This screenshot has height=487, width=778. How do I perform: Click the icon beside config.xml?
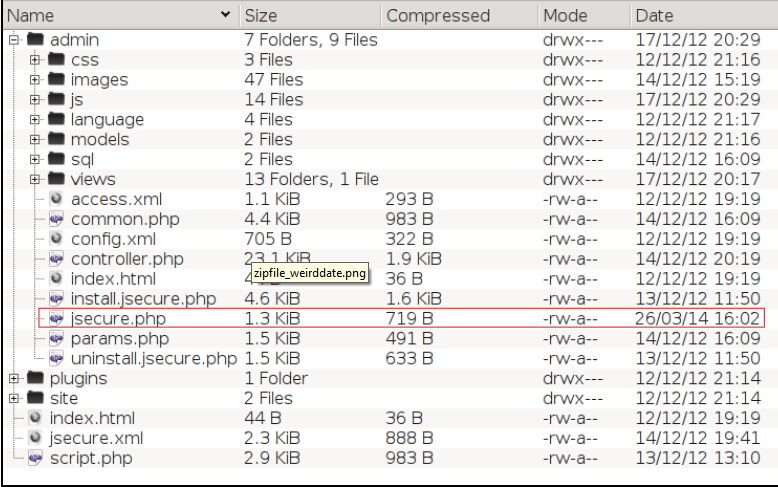tap(56, 239)
